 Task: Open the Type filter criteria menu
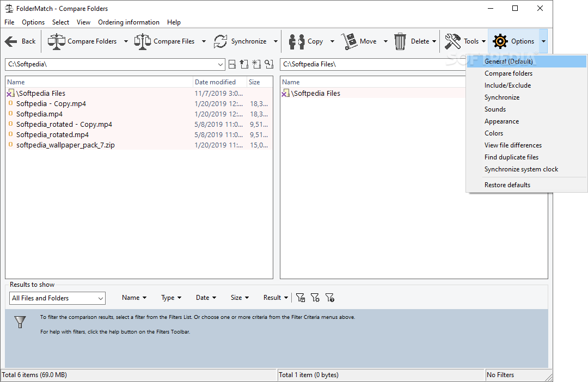[171, 298]
